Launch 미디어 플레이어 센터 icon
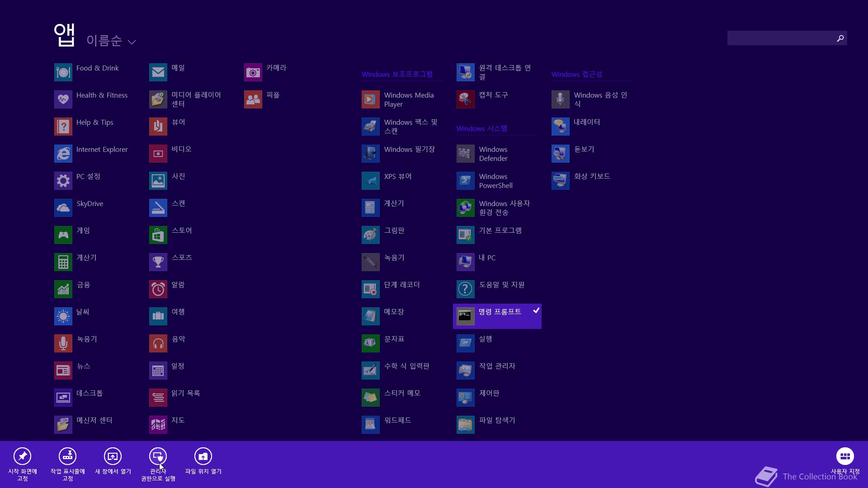This screenshot has height=488, width=868. [158, 99]
